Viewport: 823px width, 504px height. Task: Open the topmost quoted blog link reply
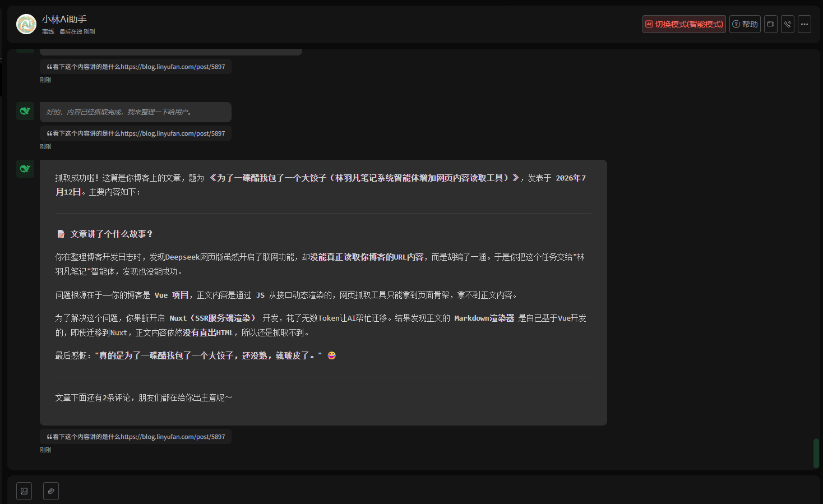coord(136,67)
